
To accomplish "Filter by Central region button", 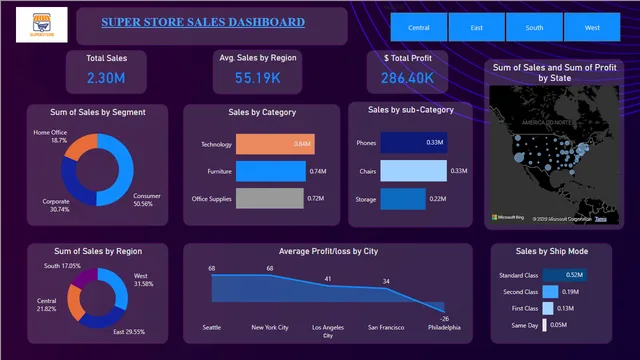I will point(419,27).
